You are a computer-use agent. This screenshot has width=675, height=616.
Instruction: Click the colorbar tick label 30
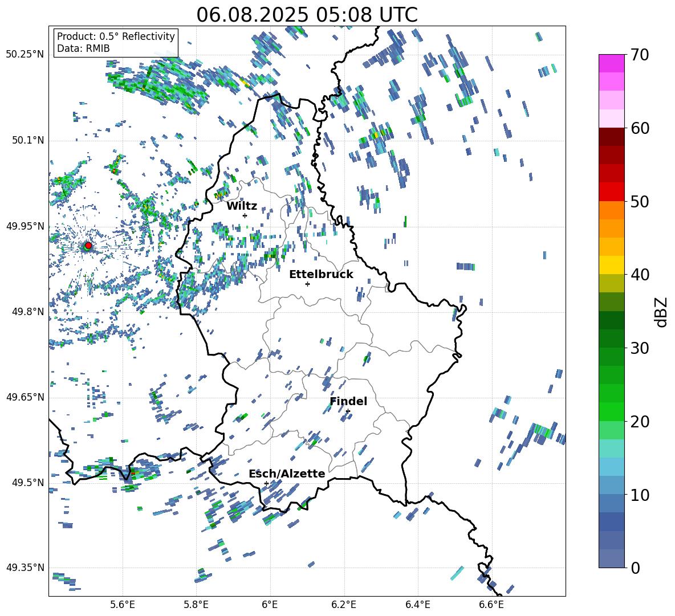click(x=640, y=348)
